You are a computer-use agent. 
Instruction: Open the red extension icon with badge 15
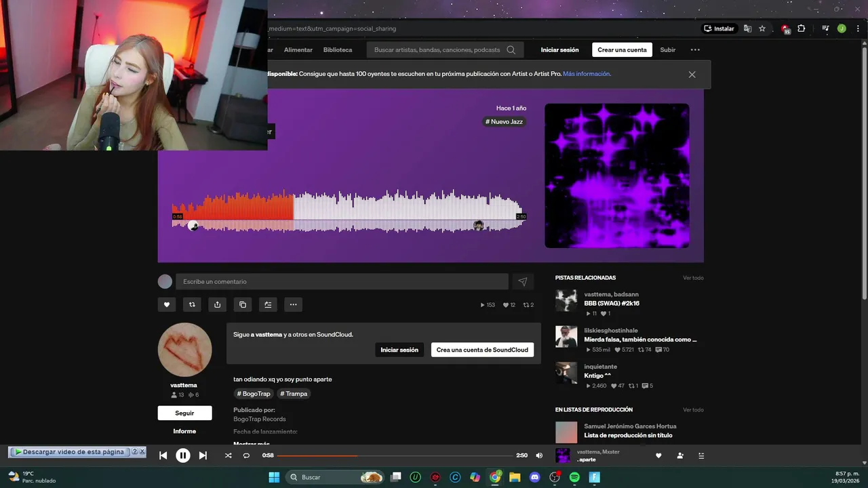tap(785, 28)
